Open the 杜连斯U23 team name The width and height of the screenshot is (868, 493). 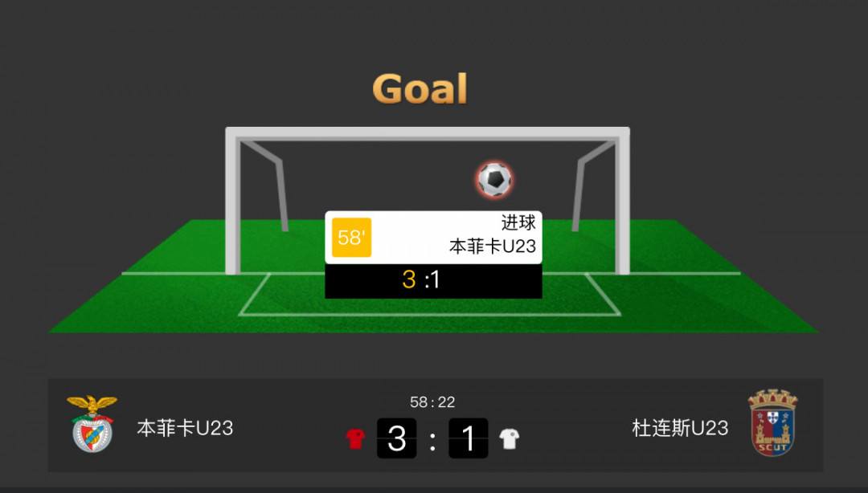(x=681, y=428)
